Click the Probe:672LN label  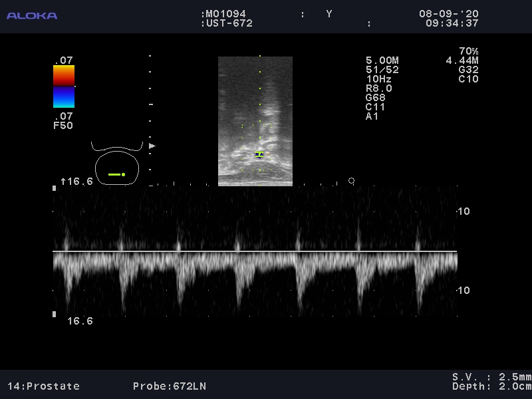(163, 386)
